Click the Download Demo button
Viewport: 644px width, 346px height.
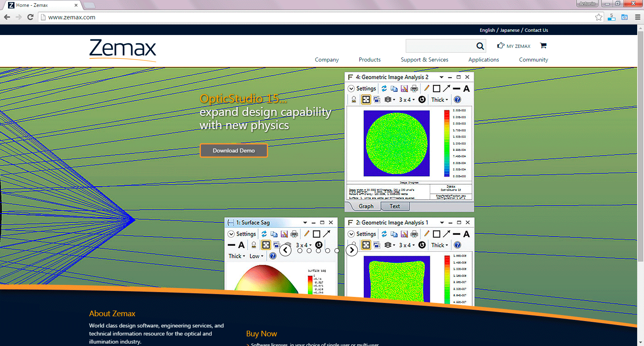point(234,150)
